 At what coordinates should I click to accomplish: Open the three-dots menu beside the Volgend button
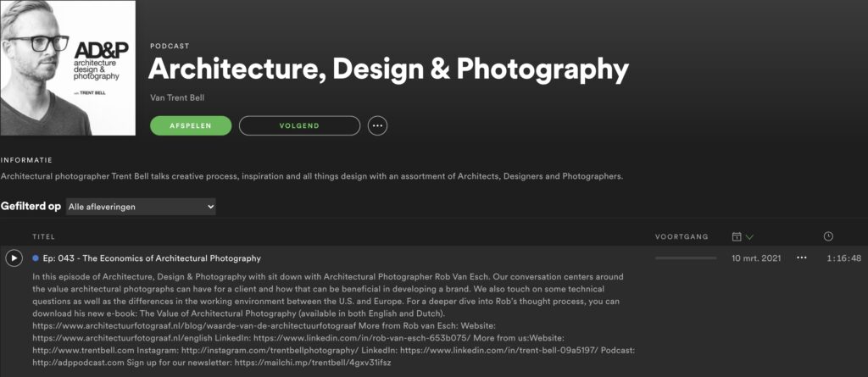click(377, 125)
